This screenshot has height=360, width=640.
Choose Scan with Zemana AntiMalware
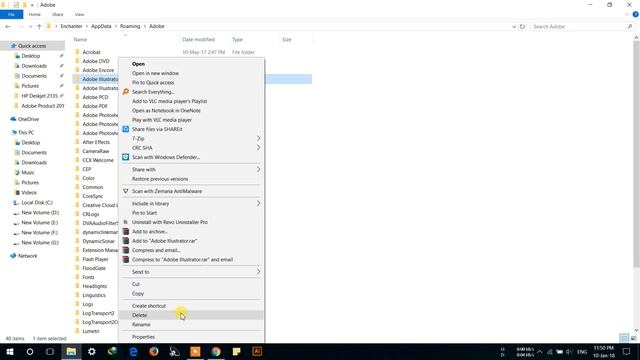167,191
